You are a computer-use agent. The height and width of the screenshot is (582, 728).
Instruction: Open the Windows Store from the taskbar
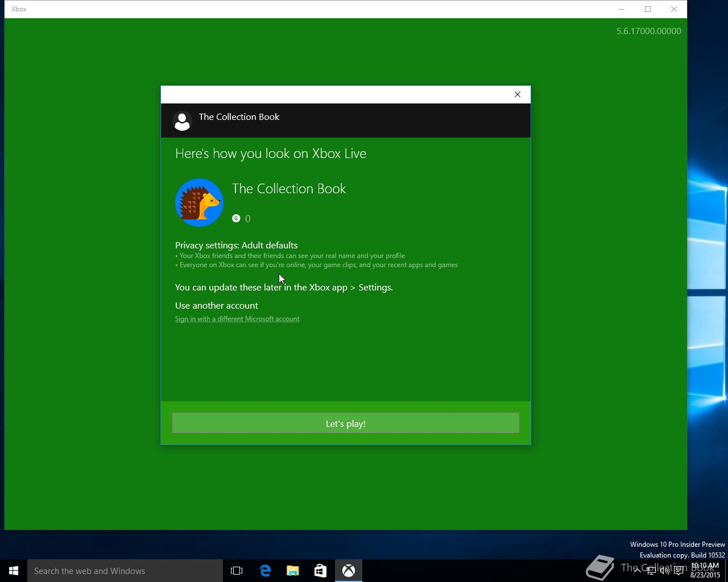coord(320,571)
